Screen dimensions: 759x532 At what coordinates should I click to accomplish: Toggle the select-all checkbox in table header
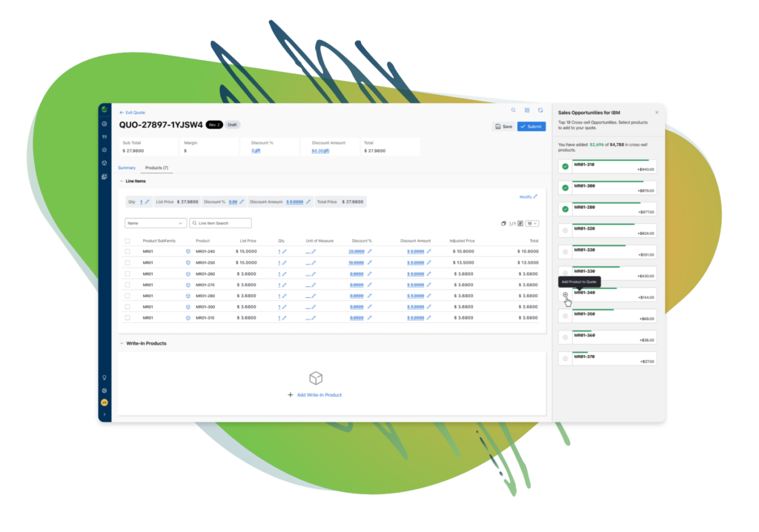point(127,240)
